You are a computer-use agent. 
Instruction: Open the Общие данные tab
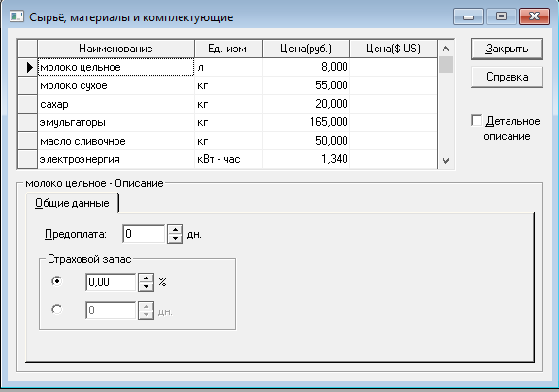[x=72, y=203]
